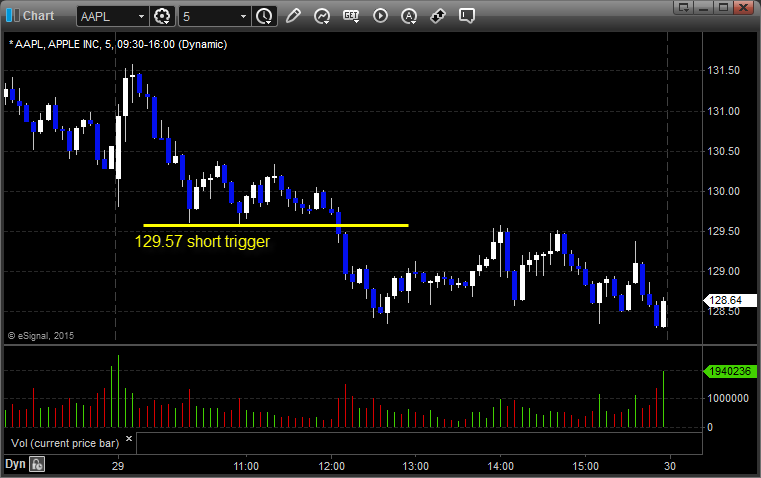Select the yellow 129.57 short trigger line

coord(276,225)
